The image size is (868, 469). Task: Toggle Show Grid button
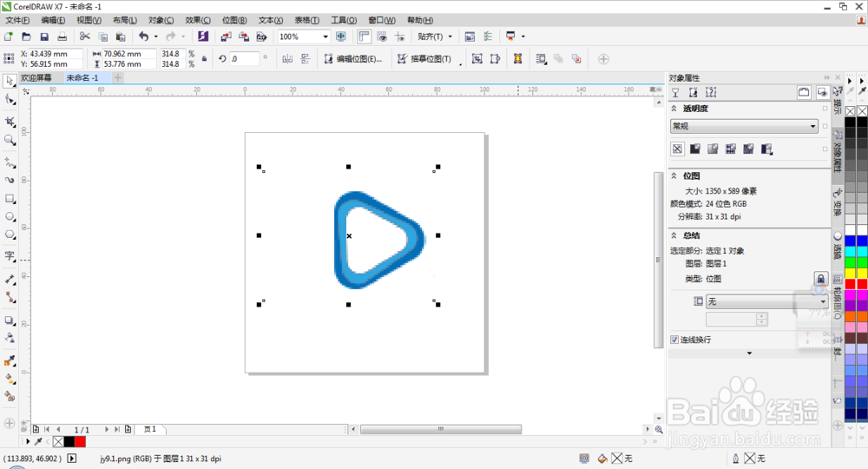click(x=382, y=36)
